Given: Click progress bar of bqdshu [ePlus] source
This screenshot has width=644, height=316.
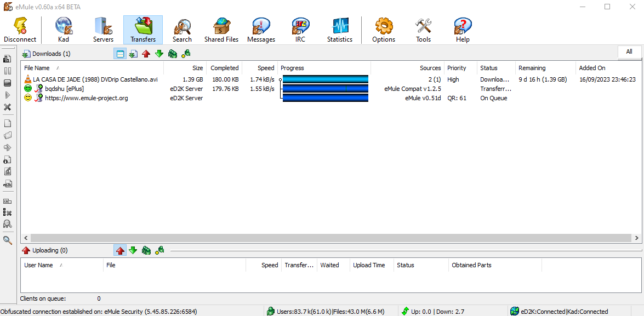Looking at the screenshot, I should tap(325, 89).
